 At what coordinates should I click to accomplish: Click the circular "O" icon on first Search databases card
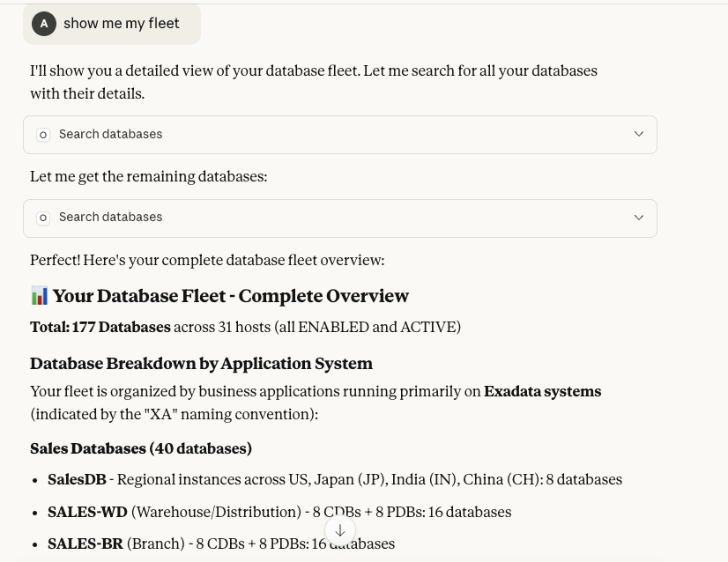click(x=43, y=134)
